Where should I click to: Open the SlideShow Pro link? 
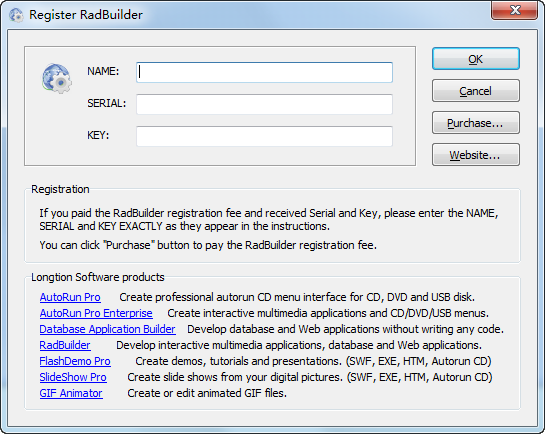click(x=73, y=377)
